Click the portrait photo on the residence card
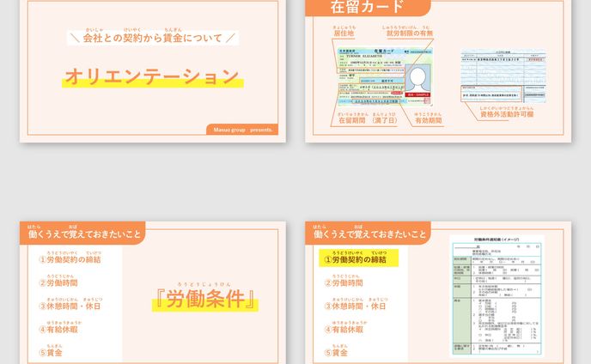This screenshot has width=591, height=364. point(417,79)
